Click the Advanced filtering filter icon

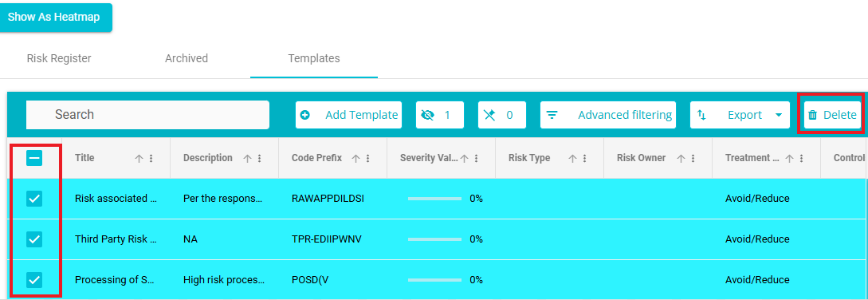552,115
